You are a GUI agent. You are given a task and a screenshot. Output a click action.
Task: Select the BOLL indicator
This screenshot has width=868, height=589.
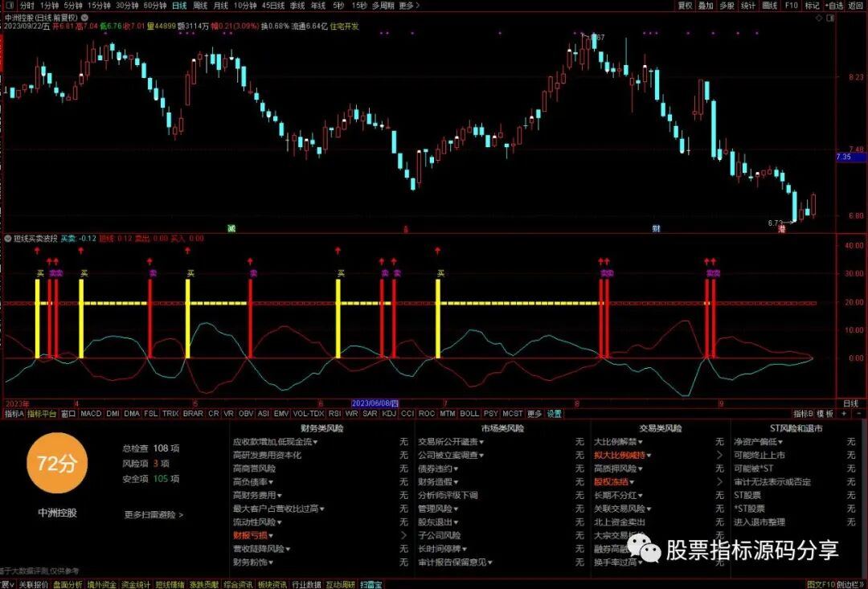tap(469, 414)
